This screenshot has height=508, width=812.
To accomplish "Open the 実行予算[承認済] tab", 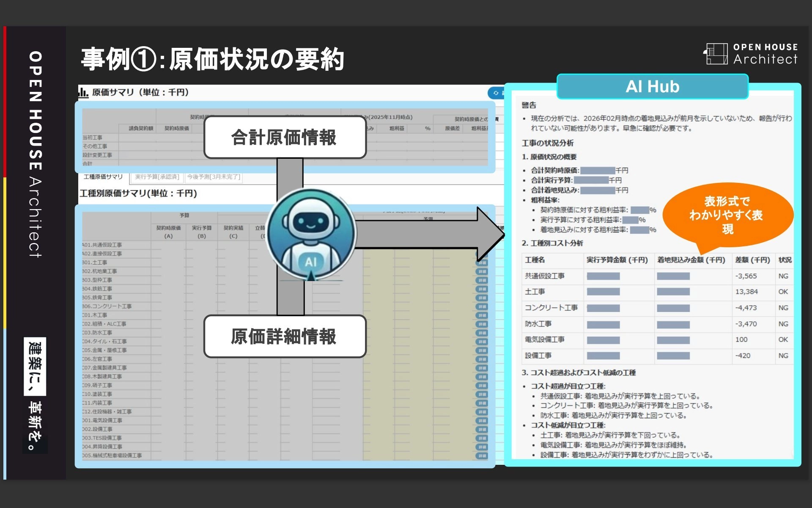I will point(157,177).
